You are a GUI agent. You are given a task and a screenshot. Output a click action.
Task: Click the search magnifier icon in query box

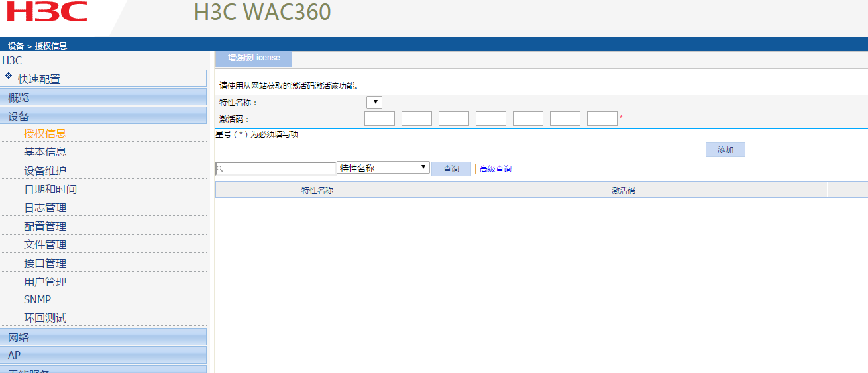pos(220,169)
